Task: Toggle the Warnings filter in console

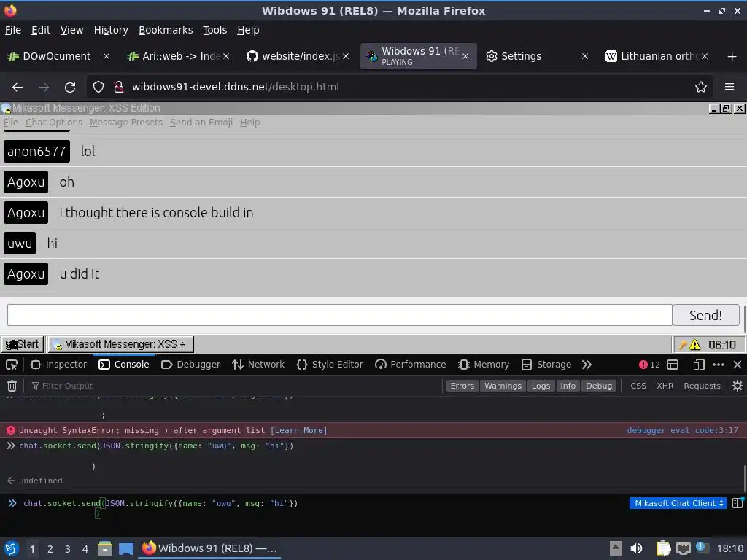Action: [503, 386]
